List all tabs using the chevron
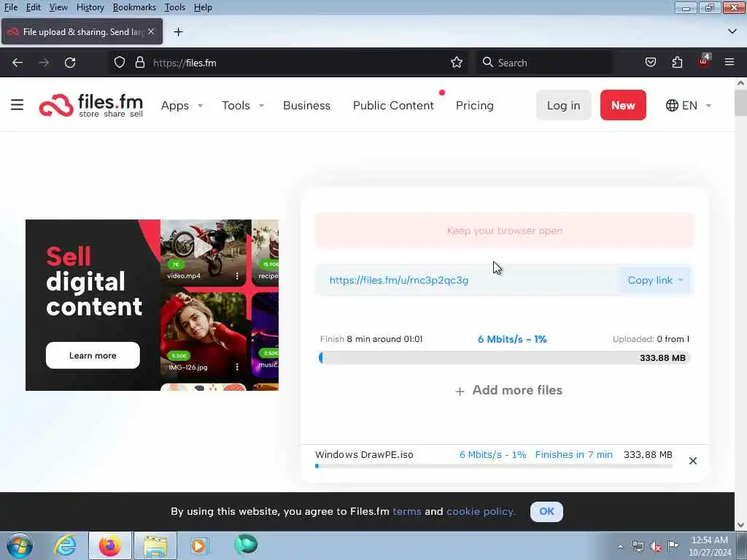 732,31
